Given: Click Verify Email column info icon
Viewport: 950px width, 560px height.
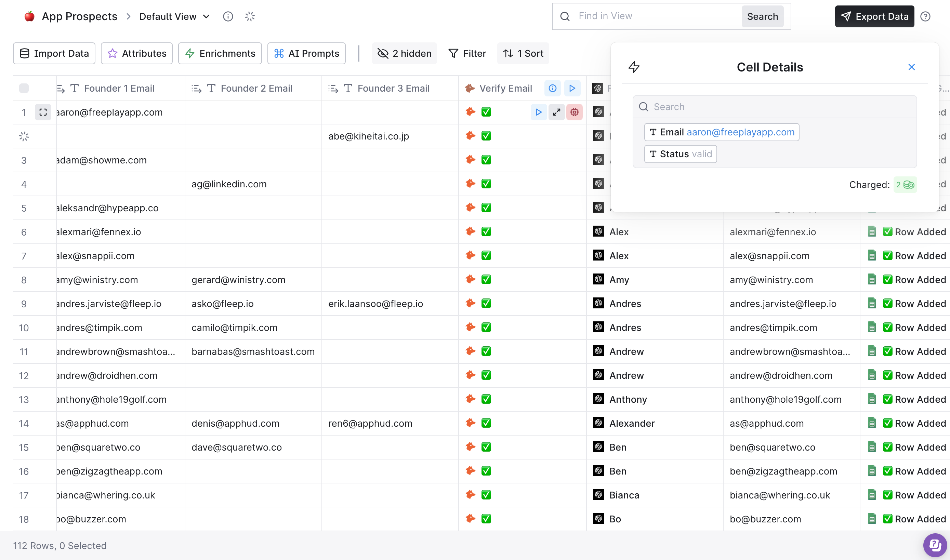Looking at the screenshot, I should pyautogui.click(x=552, y=88).
